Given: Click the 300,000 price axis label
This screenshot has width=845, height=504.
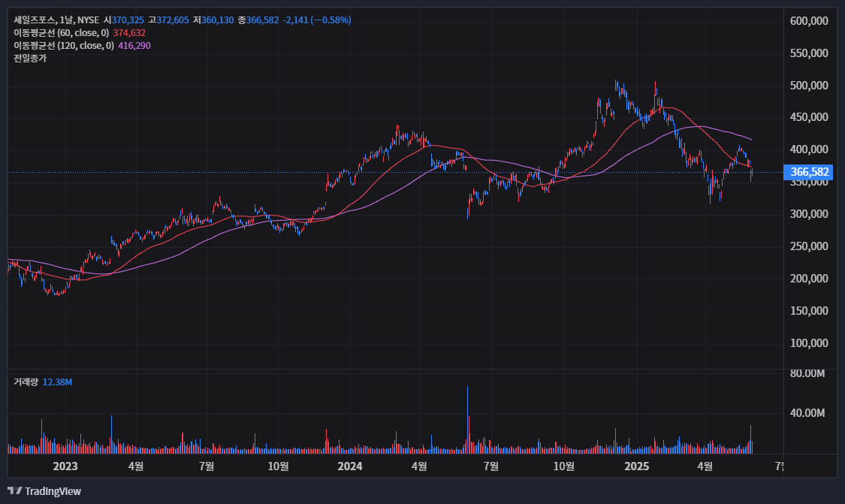Looking at the screenshot, I should pos(809,214).
